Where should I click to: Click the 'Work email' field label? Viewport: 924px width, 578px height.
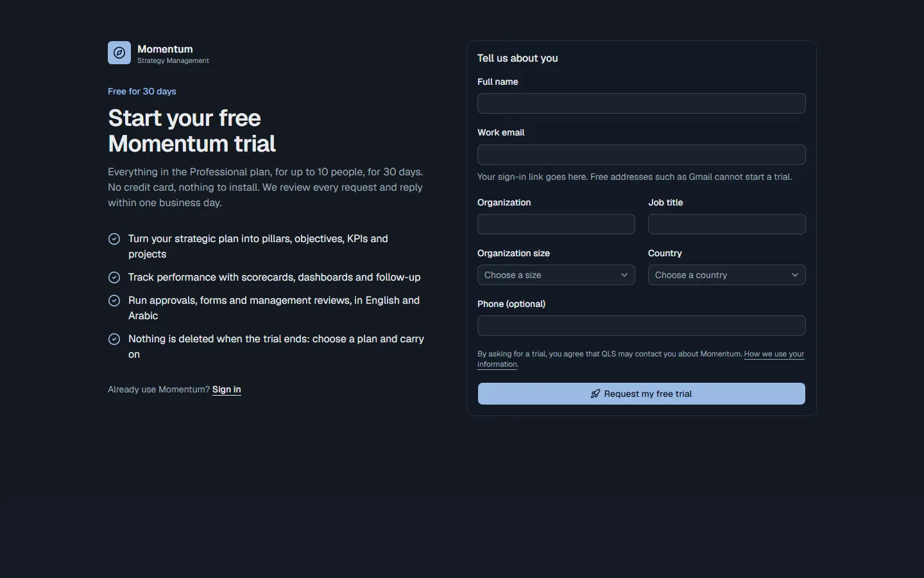coord(501,132)
